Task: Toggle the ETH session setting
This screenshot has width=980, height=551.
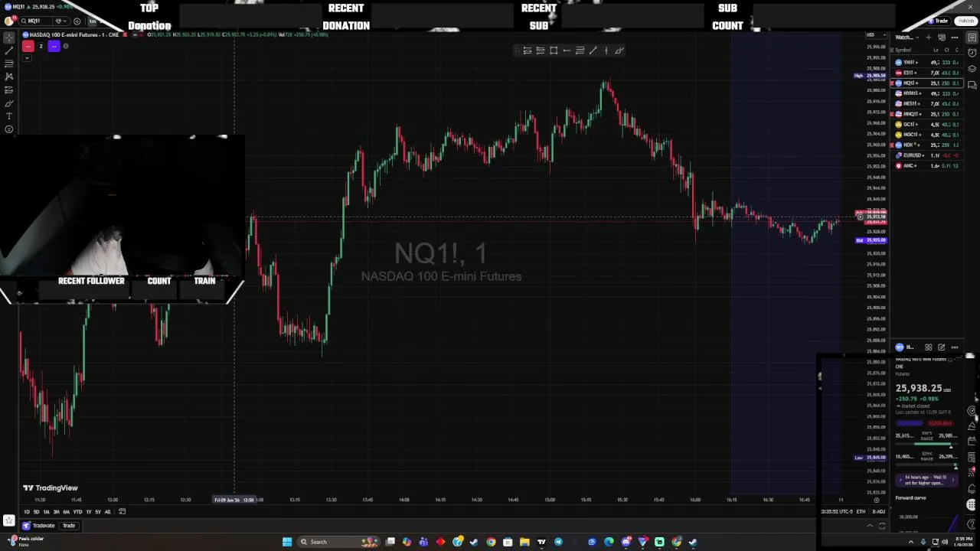Action: tap(861, 511)
